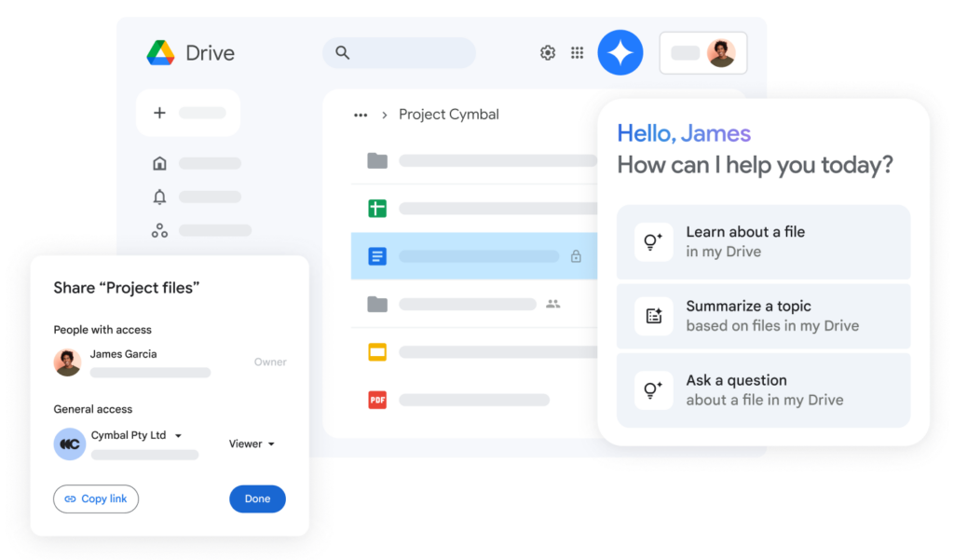
Task: Open the yellow Slides file icon
Action: point(377,352)
